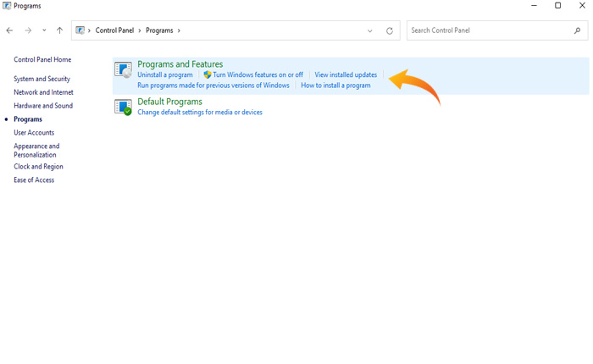Open the recent locations dropdown
Viewport: 593px width, 364px height.
pyautogui.click(x=44, y=30)
